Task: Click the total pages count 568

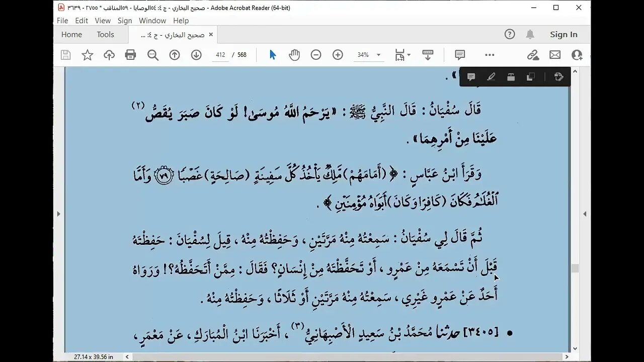Action: [x=242, y=55]
